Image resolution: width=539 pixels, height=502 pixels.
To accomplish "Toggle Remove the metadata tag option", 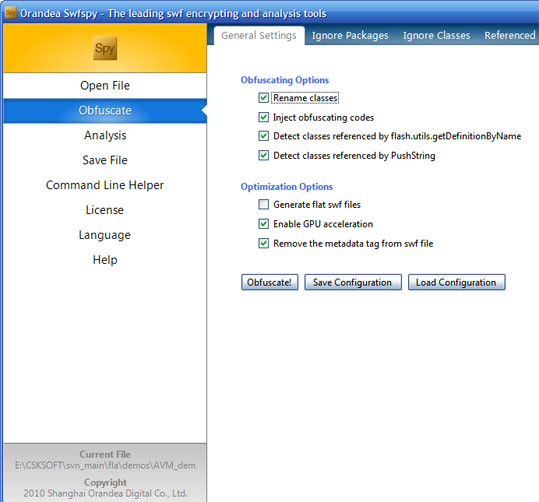I will (x=263, y=243).
